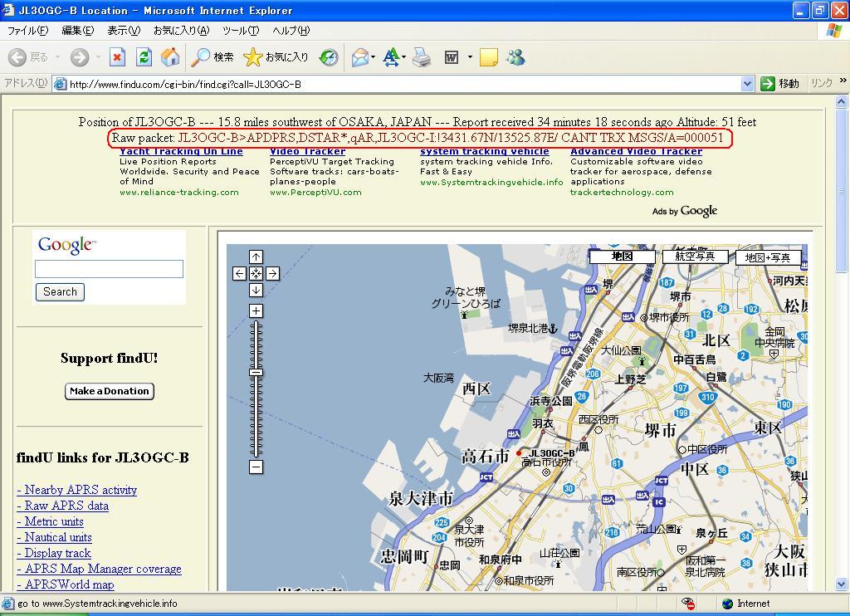Click the popup blocker status bar icon

pos(688,604)
